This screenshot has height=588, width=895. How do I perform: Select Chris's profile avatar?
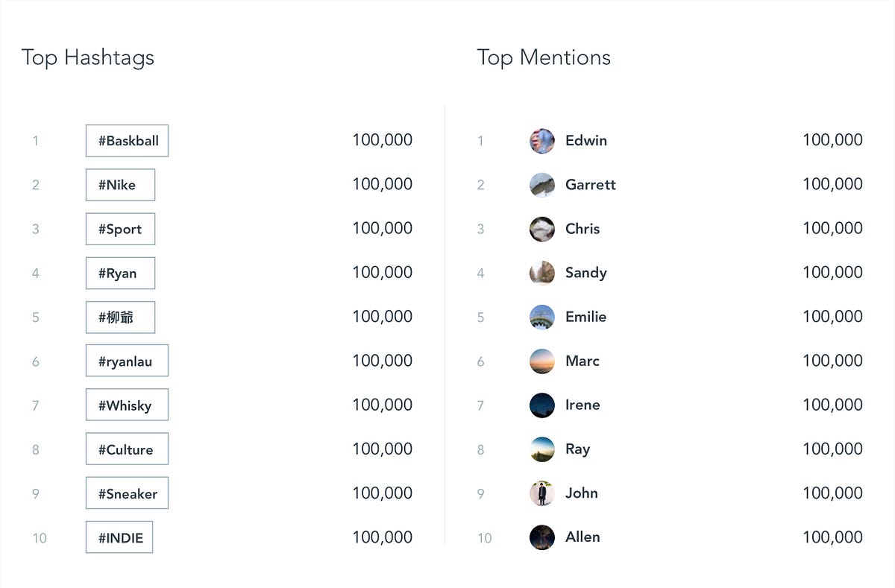542,229
